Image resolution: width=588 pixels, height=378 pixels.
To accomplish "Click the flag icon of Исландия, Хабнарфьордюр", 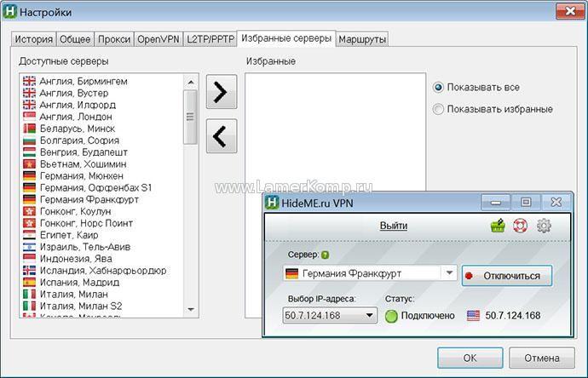I will click(x=29, y=270).
